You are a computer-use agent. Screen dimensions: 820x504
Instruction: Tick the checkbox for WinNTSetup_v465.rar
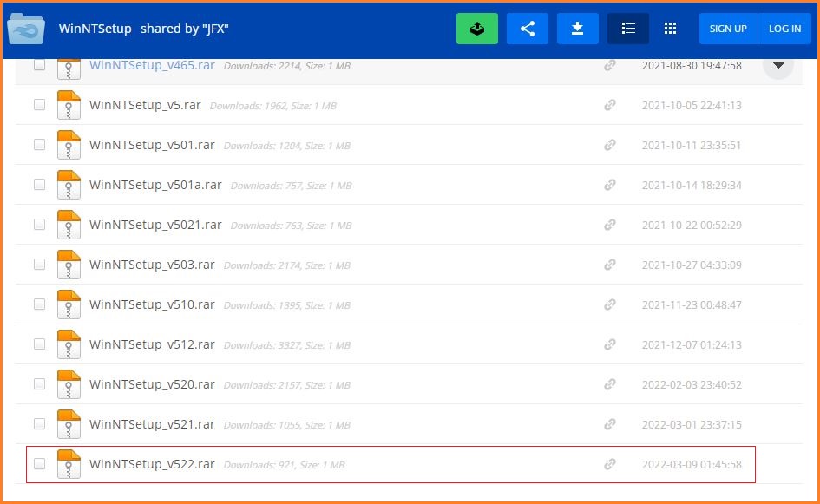coord(39,65)
